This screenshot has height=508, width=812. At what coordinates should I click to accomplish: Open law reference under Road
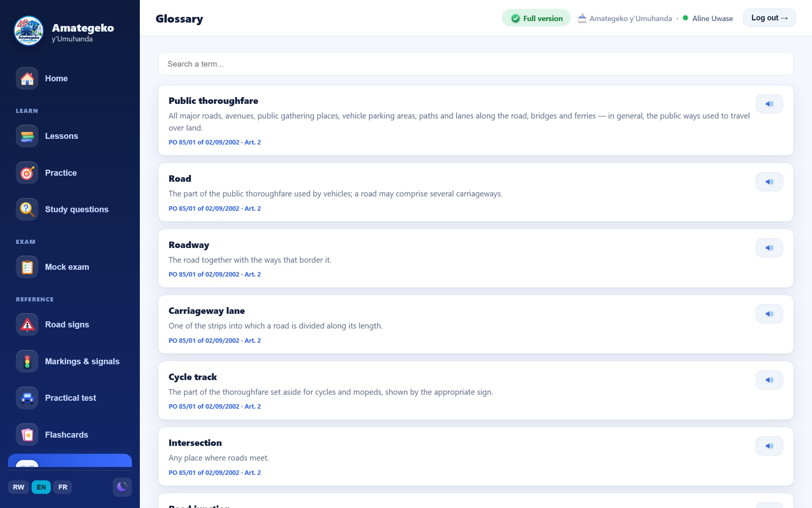(x=215, y=208)
